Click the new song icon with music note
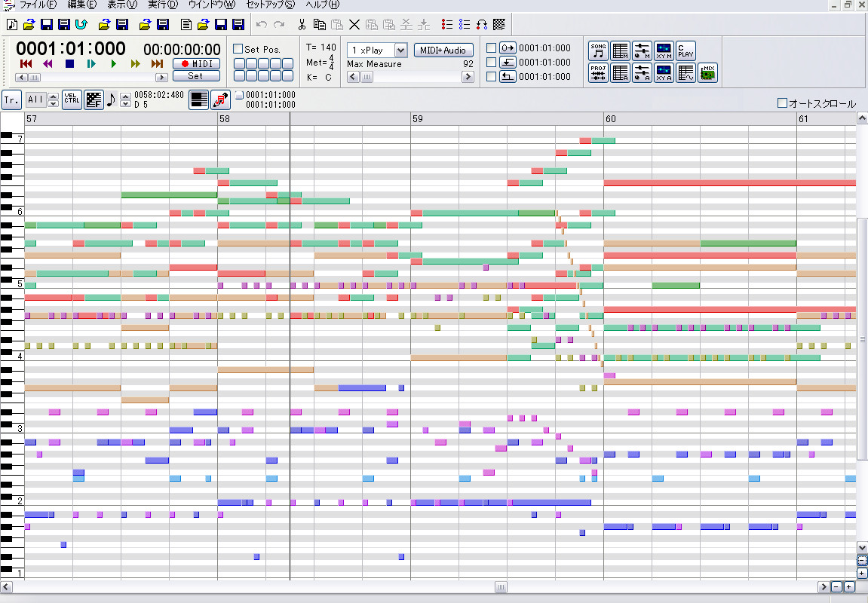 point(11,24)
